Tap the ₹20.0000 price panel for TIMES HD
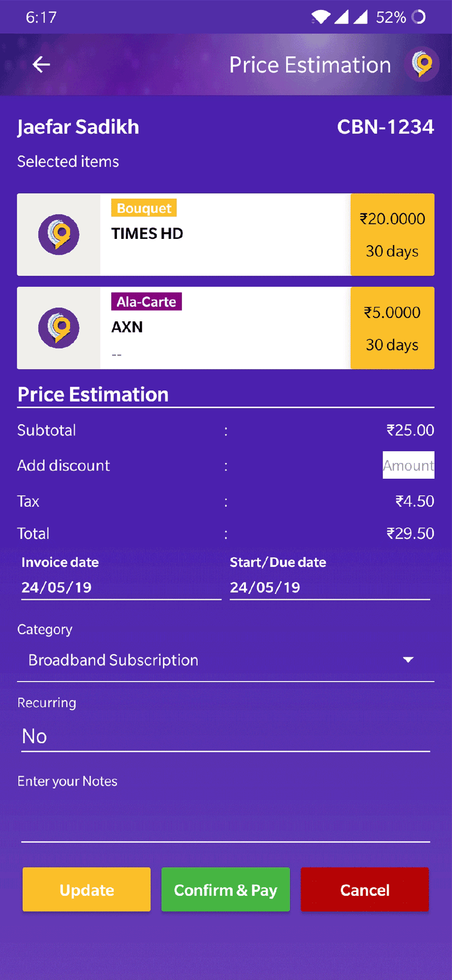452x980 pixels. [x=391, y=234]
